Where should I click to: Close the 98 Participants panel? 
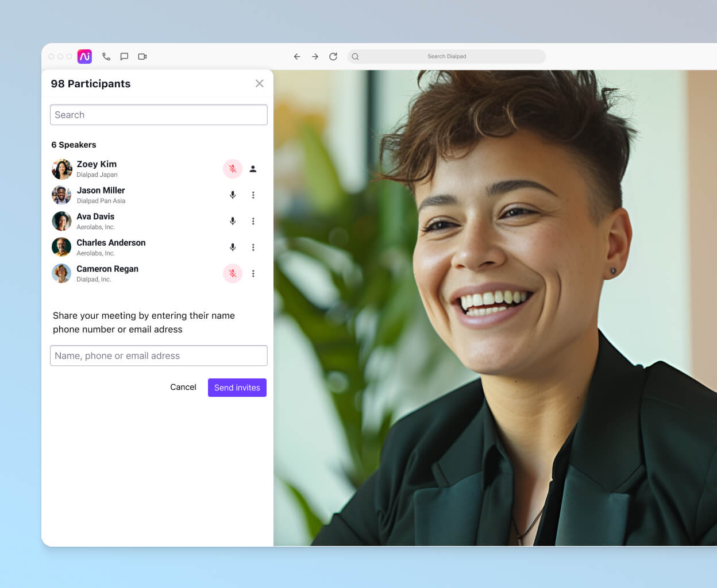coord(259,83)
